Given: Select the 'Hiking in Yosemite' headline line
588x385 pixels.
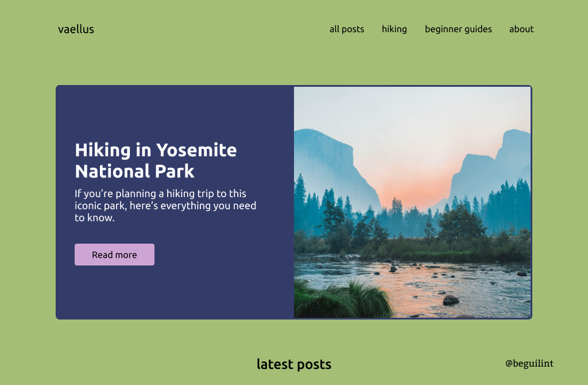Looking at the screenshot, I should 156,150.
